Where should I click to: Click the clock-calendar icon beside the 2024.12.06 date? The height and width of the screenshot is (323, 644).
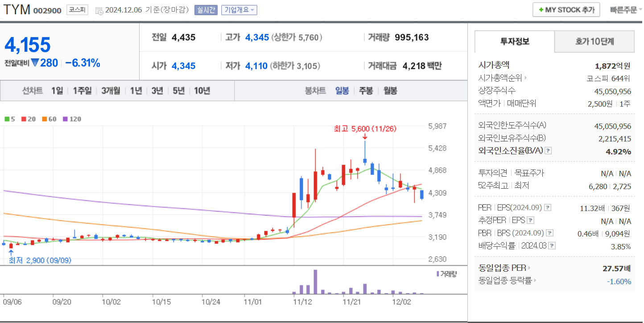(99, 10)
